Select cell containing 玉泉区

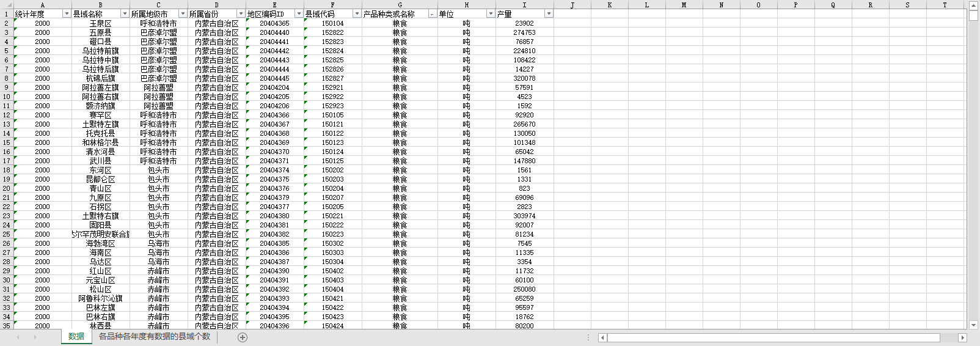pos(100,23)
